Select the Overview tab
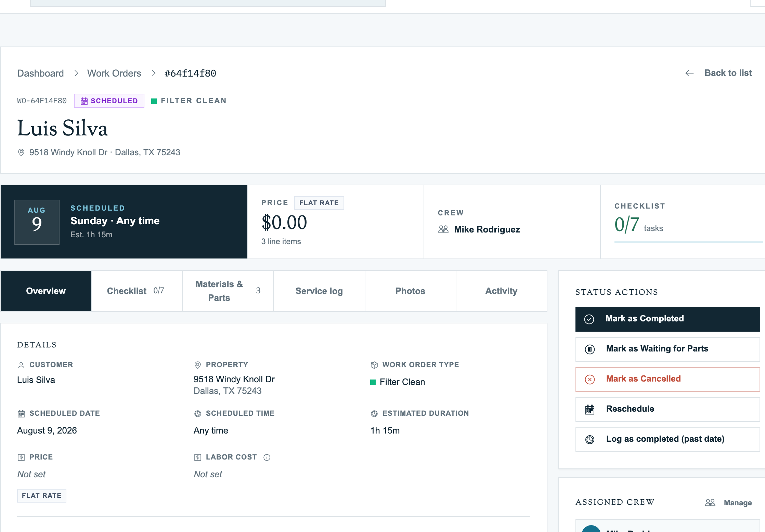 tap(46, 291)
